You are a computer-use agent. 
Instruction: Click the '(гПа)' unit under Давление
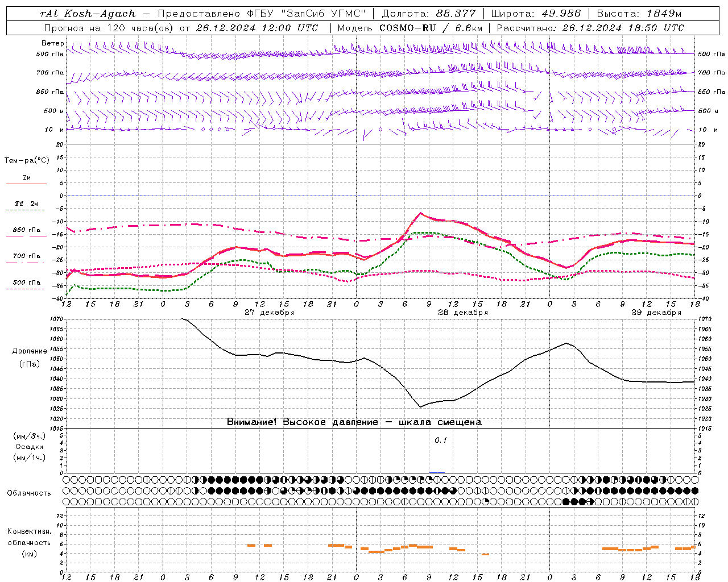click(30, 364)
